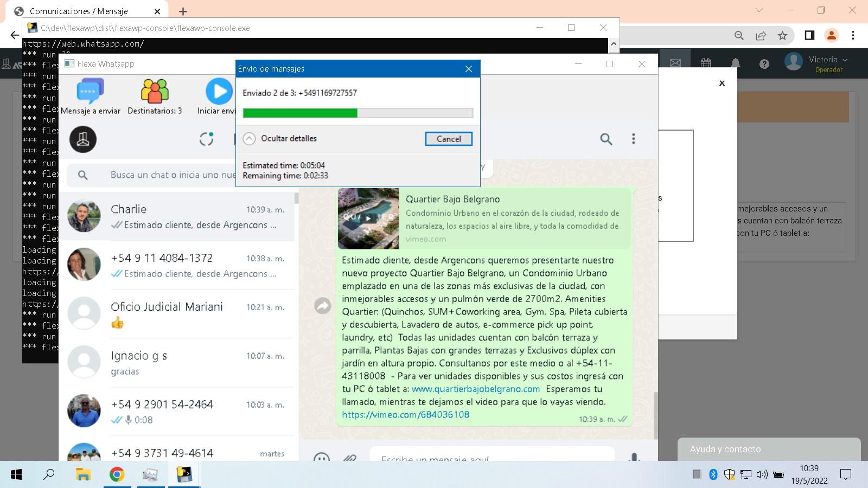
Task: Click the browser back arrow
Action: tap(15, 35)
